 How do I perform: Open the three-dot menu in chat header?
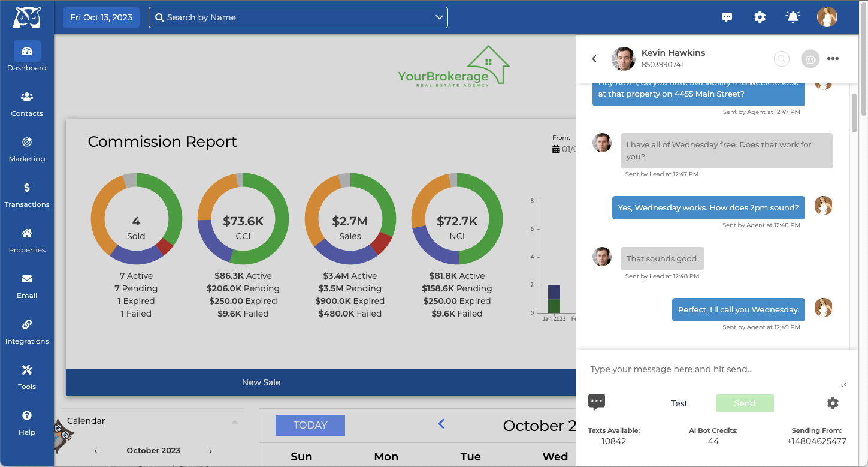click(x=833, y=59)
